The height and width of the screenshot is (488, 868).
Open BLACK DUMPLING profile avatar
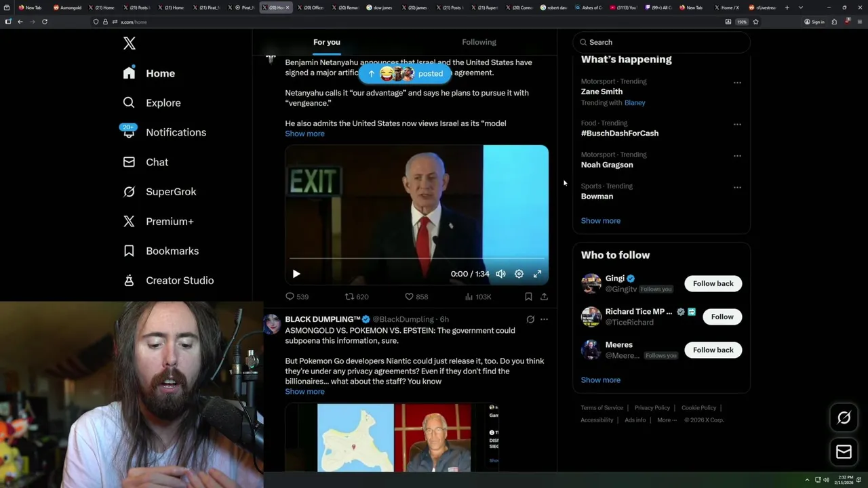point(272,324)
